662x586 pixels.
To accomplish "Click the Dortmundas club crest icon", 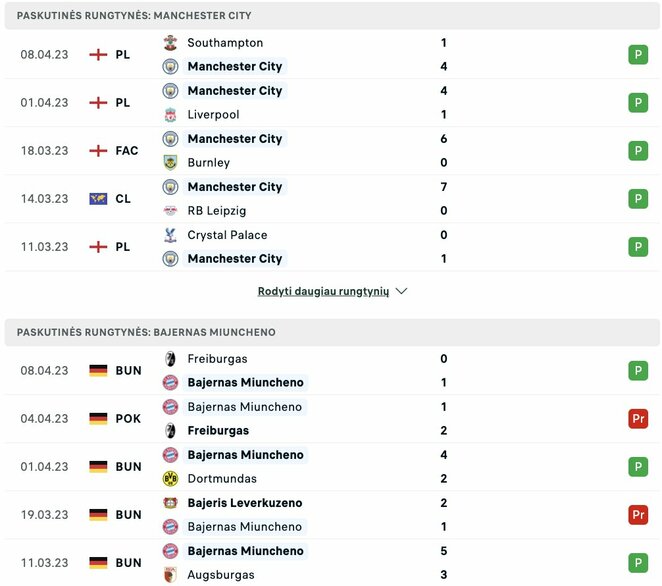I will (170, 479).
